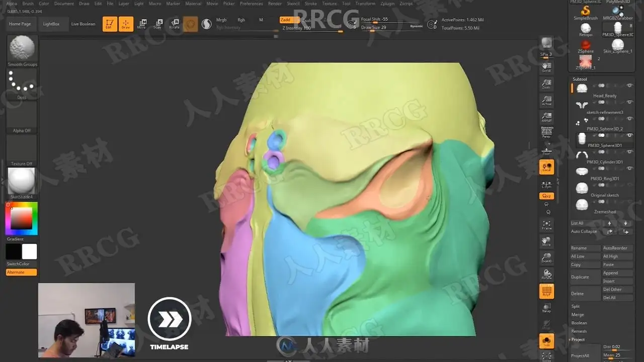
Task: Toggle Live Boolean mode
Action: tap(83, 24)
